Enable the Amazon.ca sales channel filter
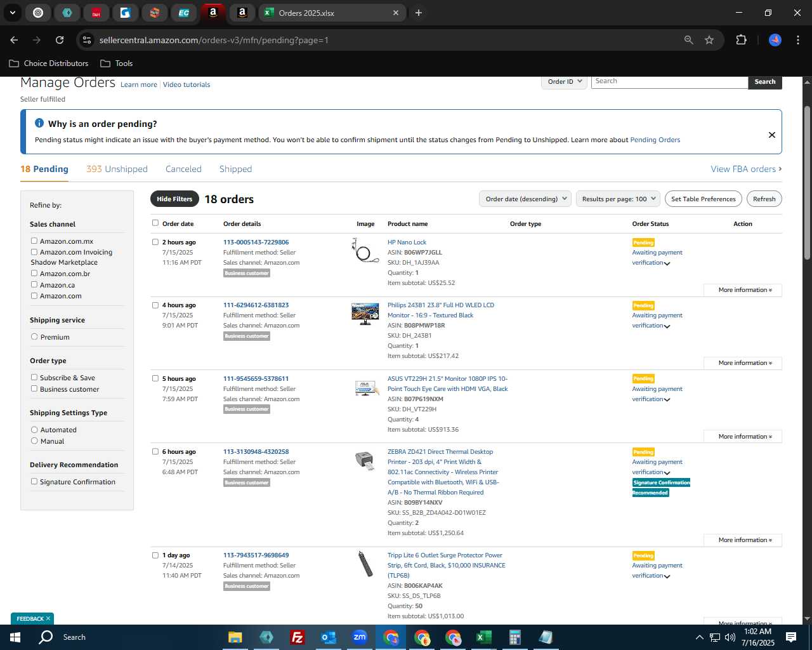This screenshot has height=650, width=812. [34, 284]
